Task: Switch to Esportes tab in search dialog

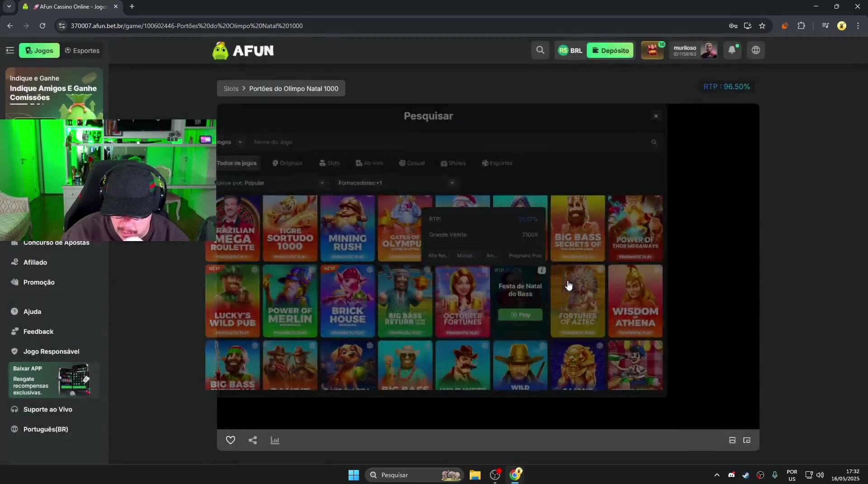Action: [497, 163]
